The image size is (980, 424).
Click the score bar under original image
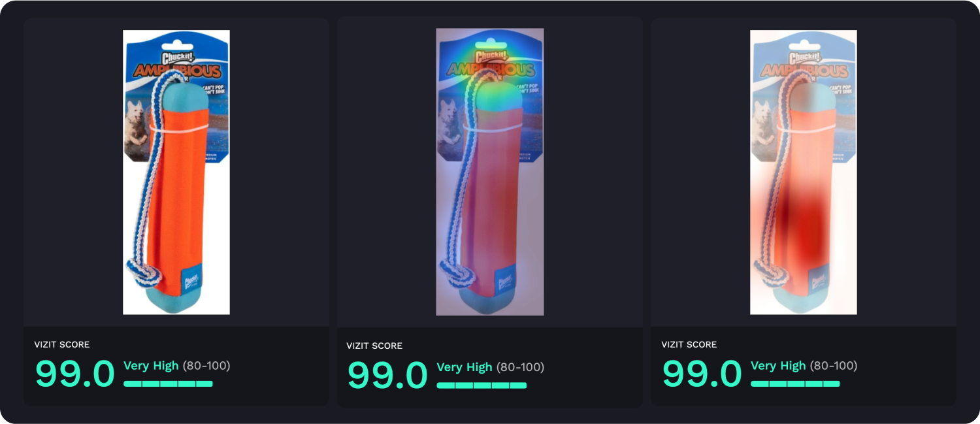[168, 383]
